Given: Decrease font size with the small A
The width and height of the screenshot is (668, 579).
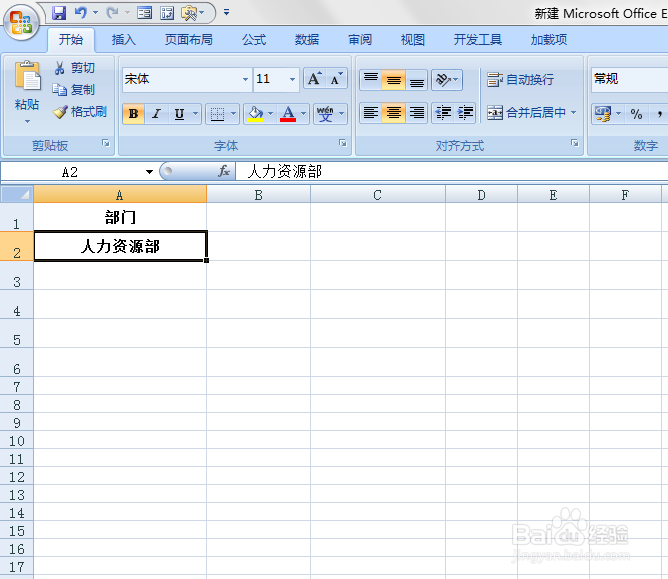Looking at the screenshot, I should tap(336, 79).
